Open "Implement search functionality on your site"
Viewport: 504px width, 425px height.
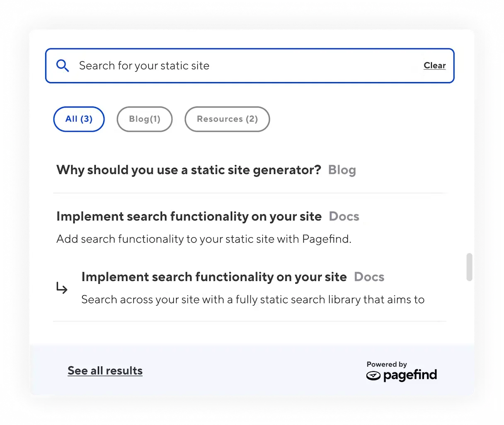coord(189,216)
